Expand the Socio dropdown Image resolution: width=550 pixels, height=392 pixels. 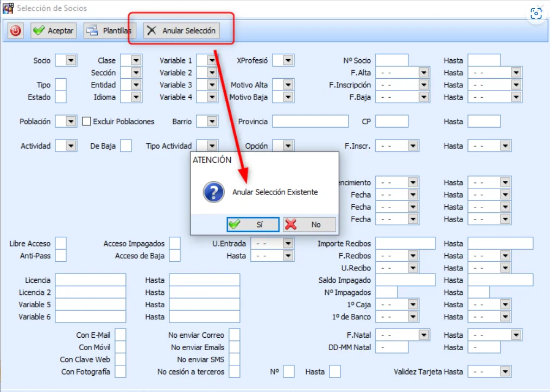(x=71, y=60)
